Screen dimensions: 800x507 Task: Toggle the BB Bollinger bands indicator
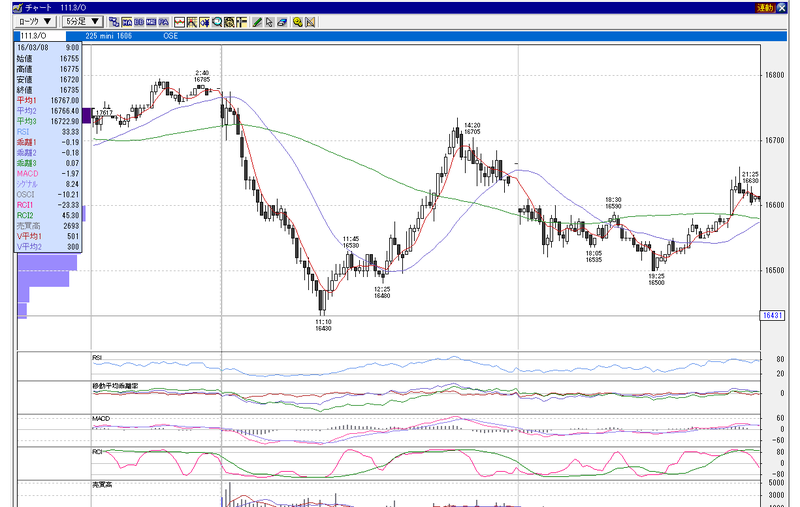click(x=139, y=22)
